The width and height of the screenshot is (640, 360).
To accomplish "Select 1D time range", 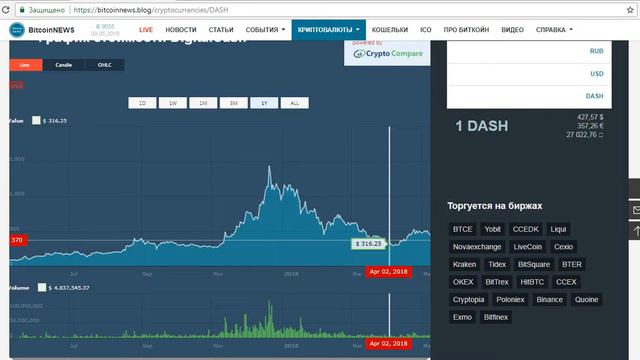I will [142, 103].
